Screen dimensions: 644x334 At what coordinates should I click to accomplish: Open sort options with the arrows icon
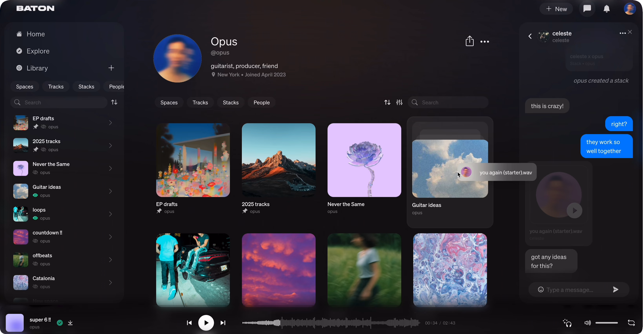(387, 102)
